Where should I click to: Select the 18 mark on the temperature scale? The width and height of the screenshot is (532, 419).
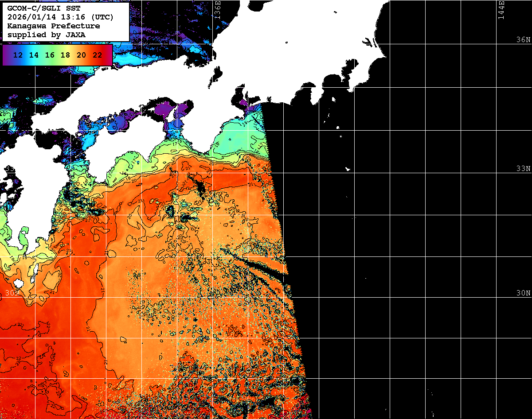65,55
